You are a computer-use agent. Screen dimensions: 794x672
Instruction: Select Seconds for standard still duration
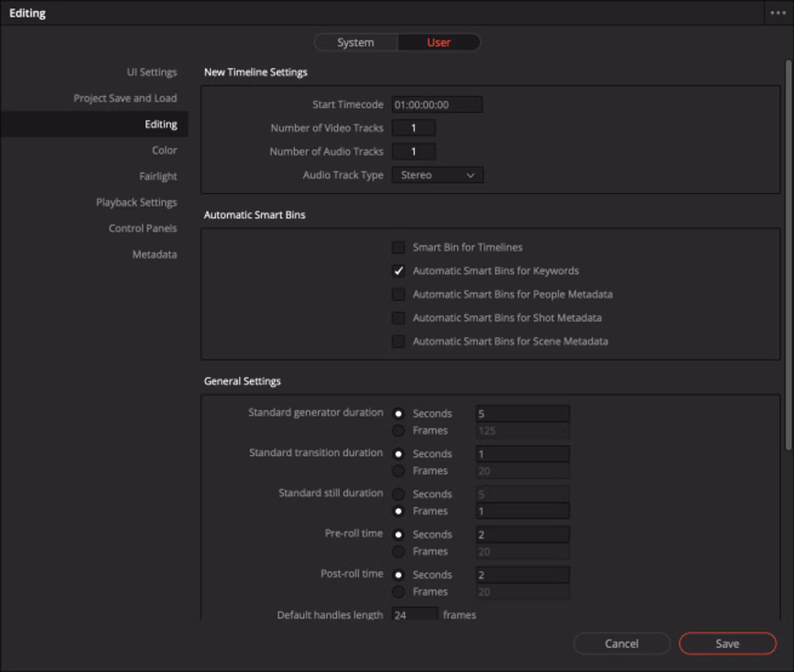click(398, 494)
